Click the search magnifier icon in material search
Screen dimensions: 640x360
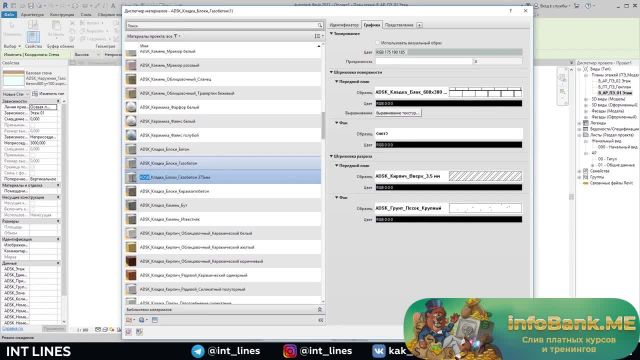(320, 25)
